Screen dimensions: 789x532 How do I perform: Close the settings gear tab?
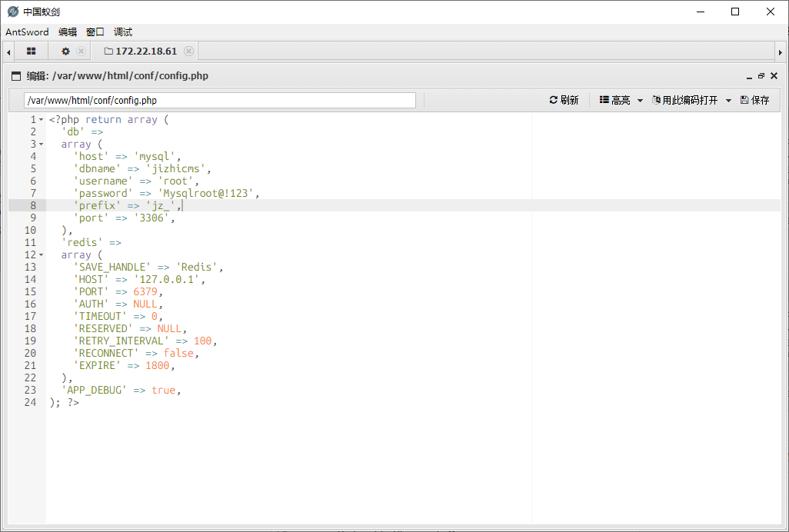(81, 52)
